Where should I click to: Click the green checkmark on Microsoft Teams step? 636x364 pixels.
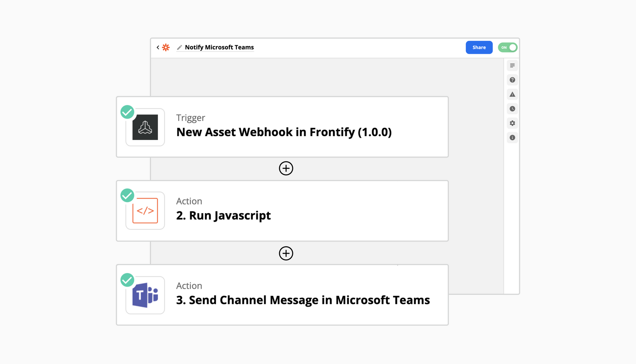(127, 280)
